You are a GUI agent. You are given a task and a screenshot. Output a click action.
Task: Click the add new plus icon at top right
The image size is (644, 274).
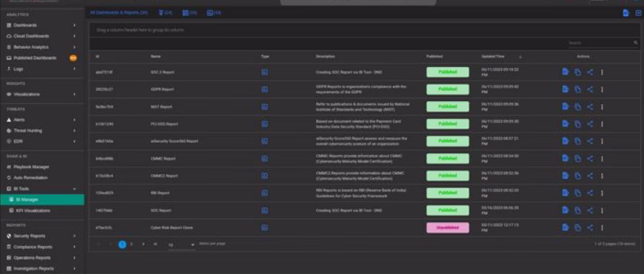638,13
